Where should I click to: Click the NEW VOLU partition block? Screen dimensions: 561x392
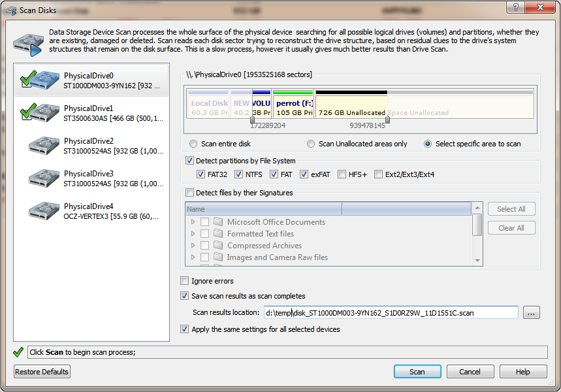point(251,103)
